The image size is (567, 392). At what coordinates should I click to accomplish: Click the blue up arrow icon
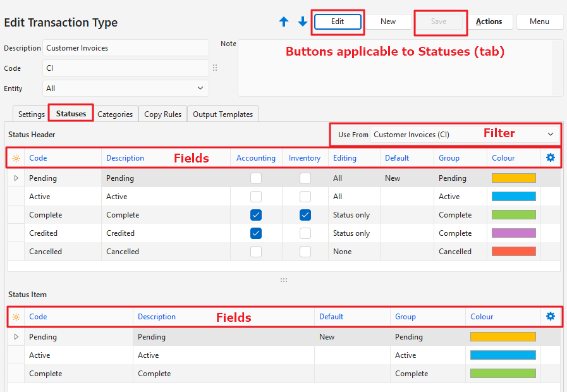click(284, 21)
